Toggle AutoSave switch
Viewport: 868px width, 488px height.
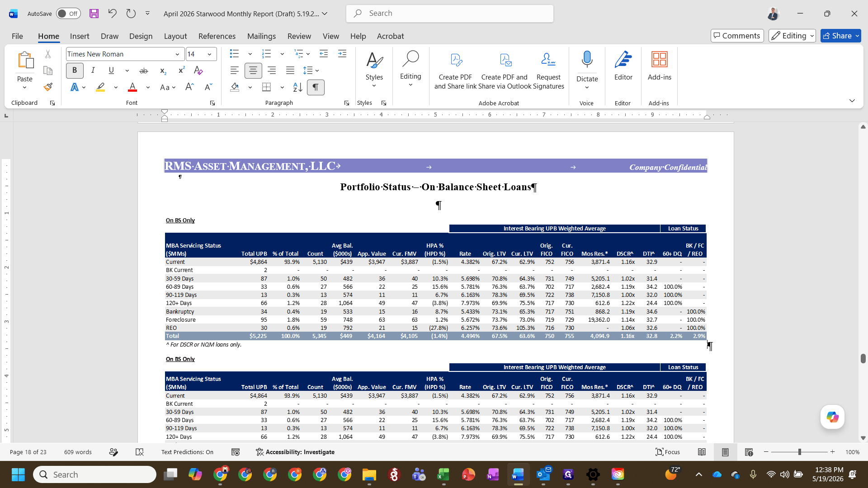[x=68, y=14]
